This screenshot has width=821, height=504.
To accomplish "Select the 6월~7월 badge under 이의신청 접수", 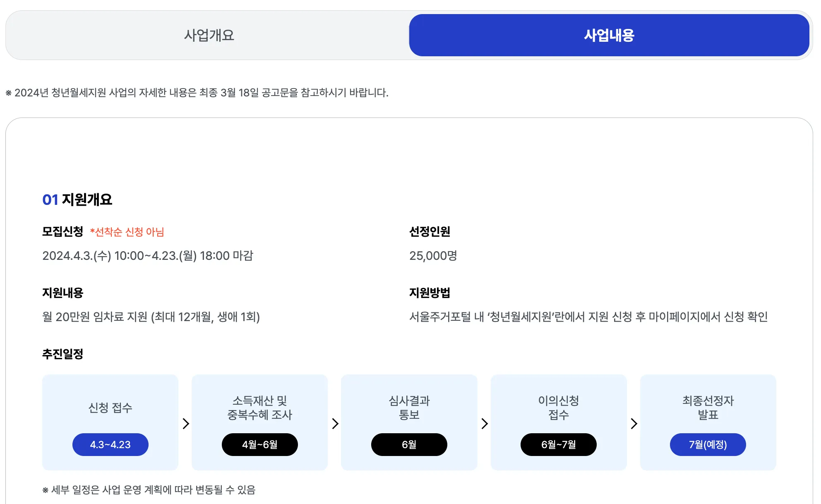I will (558, 444).
